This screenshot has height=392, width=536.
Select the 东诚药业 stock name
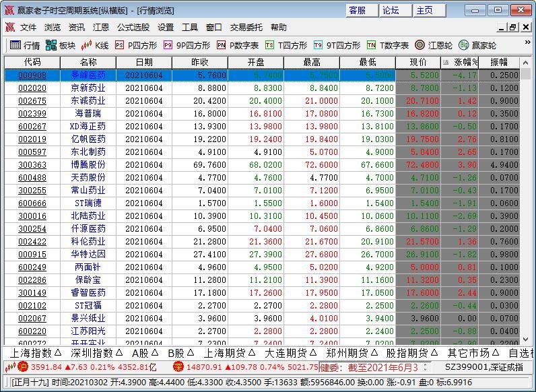click(x=88, y=101)
